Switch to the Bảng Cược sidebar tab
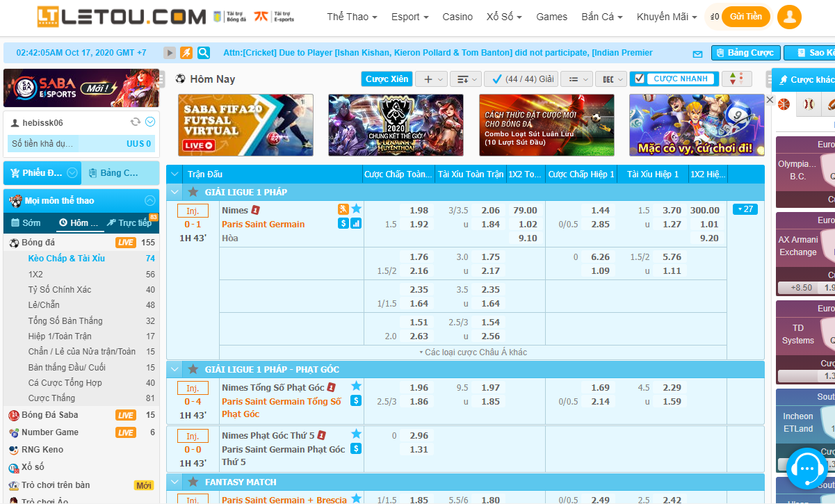835x504 pixels. click(x=120, y=172)
